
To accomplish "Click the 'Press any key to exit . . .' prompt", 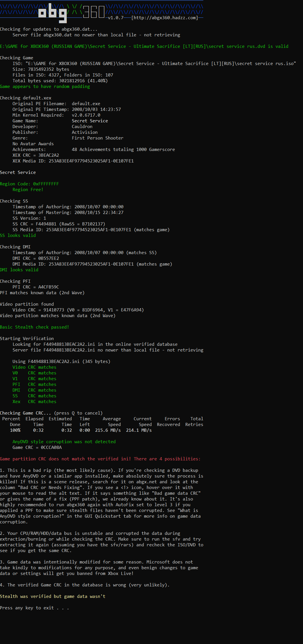I will [x=34, y=608].
